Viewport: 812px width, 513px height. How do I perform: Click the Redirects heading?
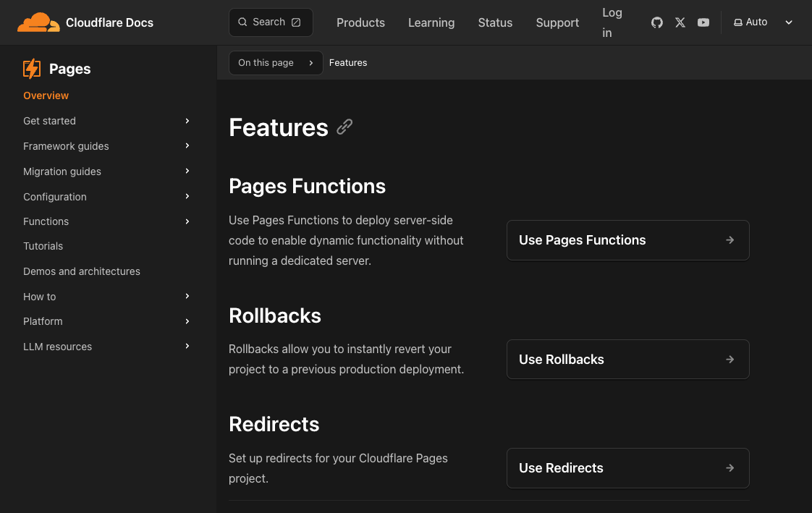(274, 425)
